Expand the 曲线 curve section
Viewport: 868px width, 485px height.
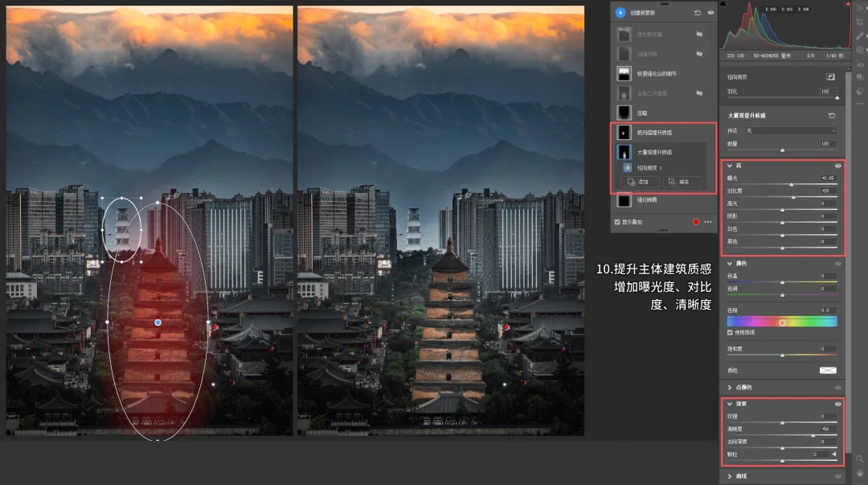(x=730, y=476)
